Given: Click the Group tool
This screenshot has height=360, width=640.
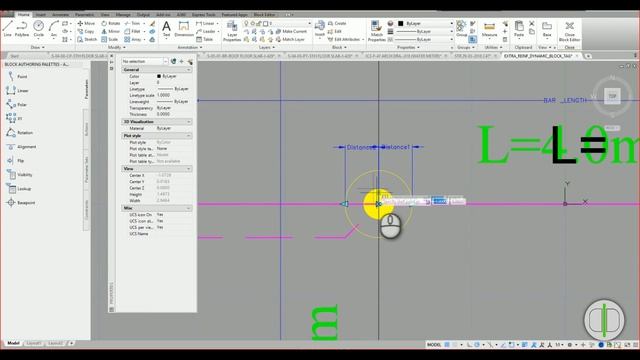Looking at the screenshot, I should tap(461, 29).
